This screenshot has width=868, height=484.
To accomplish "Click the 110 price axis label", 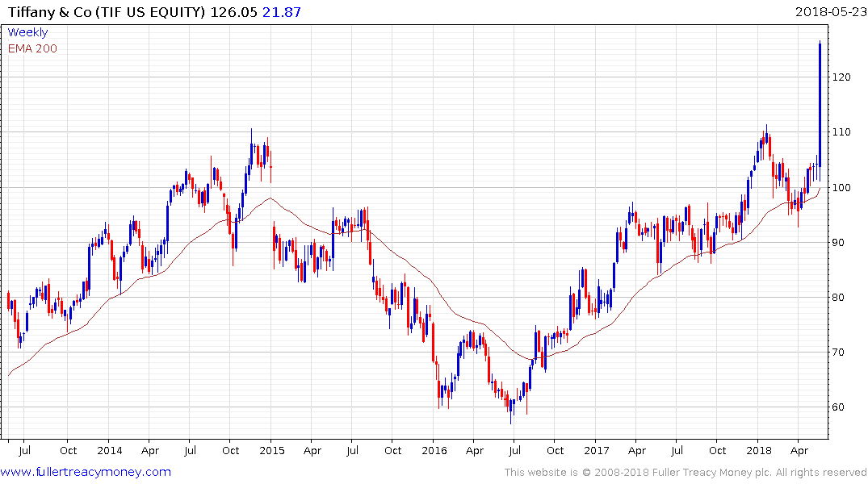I will coord(841,131).
